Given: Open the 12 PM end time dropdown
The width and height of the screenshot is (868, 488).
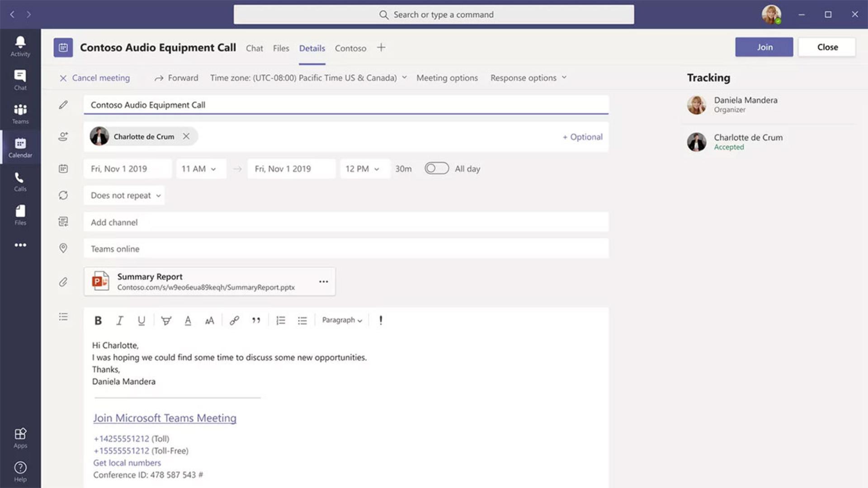Looking at the screenshot, I should tap(365, 169).
